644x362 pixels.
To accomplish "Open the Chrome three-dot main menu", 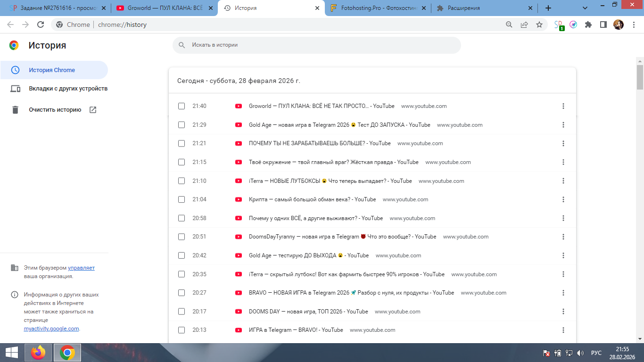I will pyautogui.click(x=634, y=25).
